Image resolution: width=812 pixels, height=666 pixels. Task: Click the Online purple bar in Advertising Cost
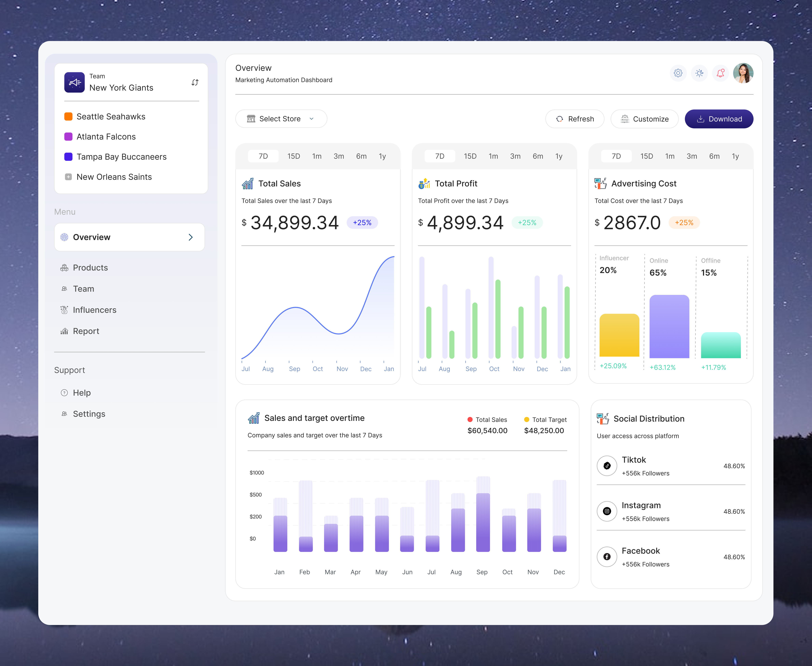669,327
